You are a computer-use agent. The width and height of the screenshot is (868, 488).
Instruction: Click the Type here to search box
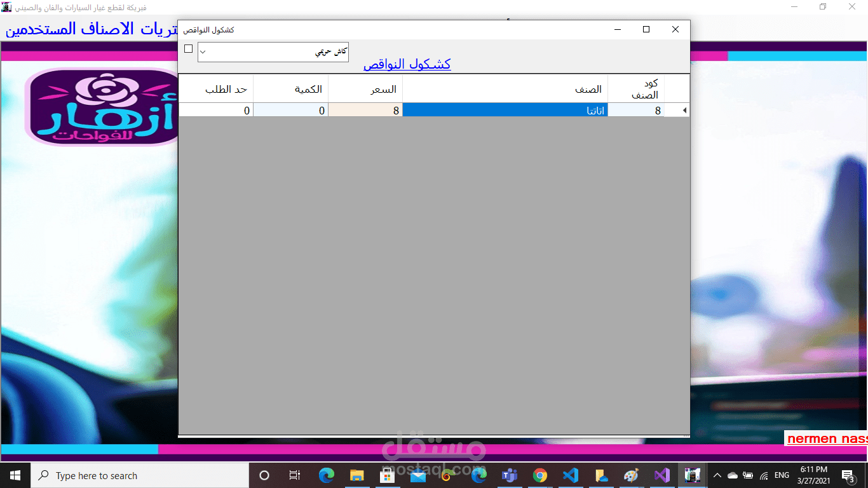[140, 475]
